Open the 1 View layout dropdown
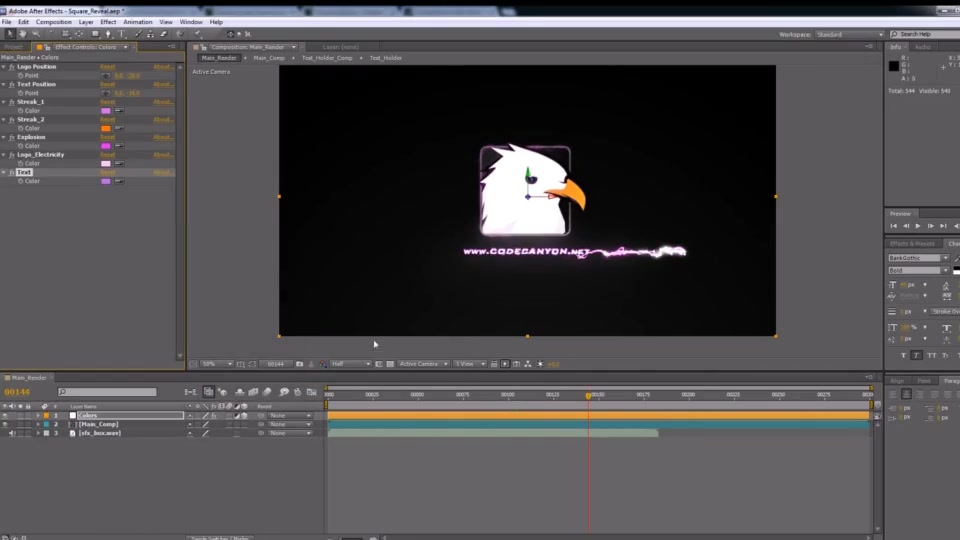Screen dimensions: 960x540 [x=470, y=364]
